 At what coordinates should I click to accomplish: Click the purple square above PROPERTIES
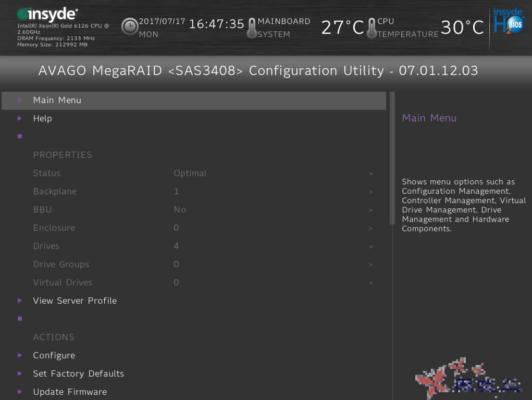[20, 136]
